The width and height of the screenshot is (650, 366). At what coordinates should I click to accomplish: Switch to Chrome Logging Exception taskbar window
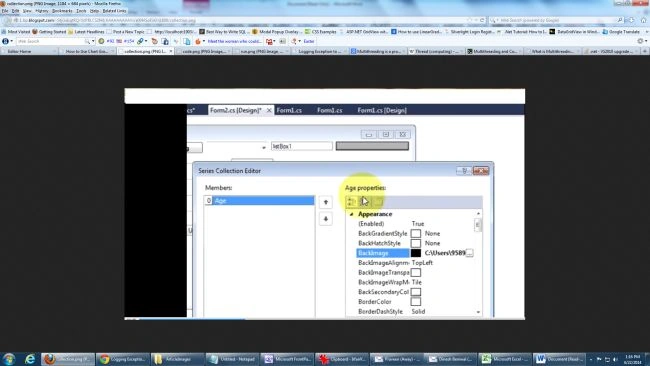(x=122, y=359)
